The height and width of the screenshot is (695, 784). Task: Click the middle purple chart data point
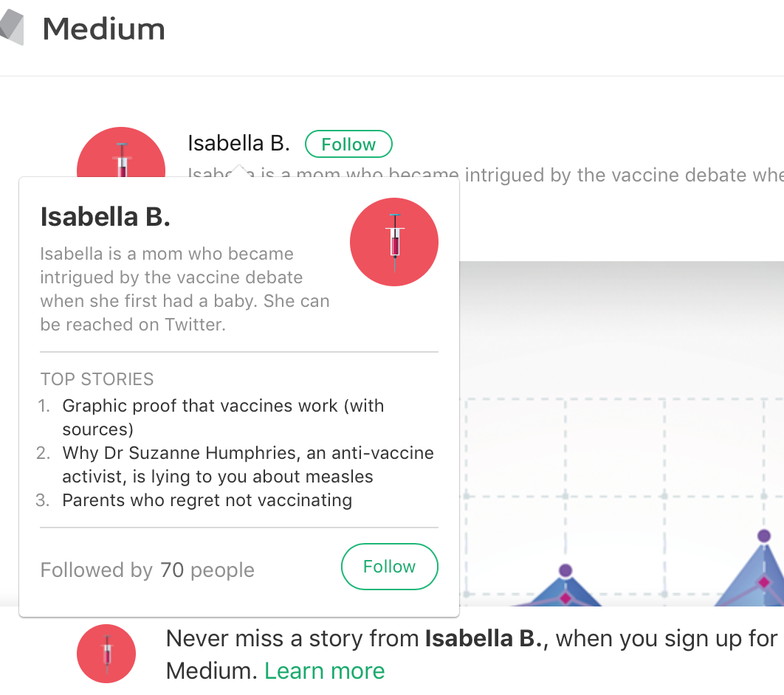tap(565, 570)
